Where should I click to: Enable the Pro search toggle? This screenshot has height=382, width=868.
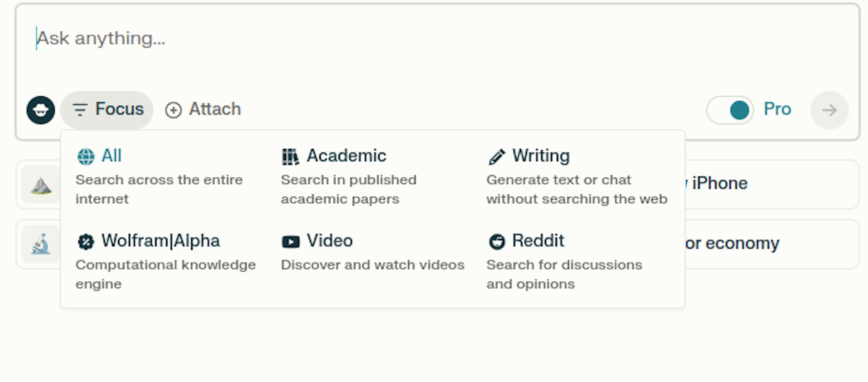point(730,110)
